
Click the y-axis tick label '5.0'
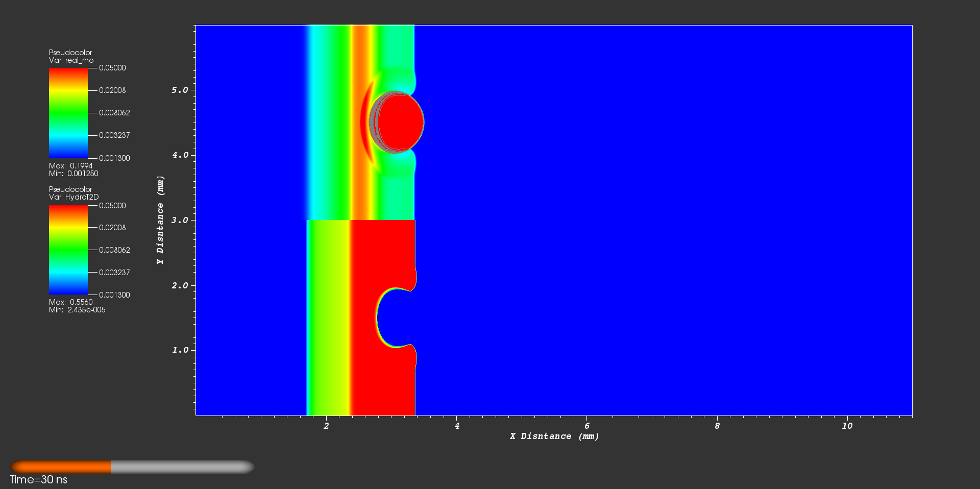click(180, 90)
